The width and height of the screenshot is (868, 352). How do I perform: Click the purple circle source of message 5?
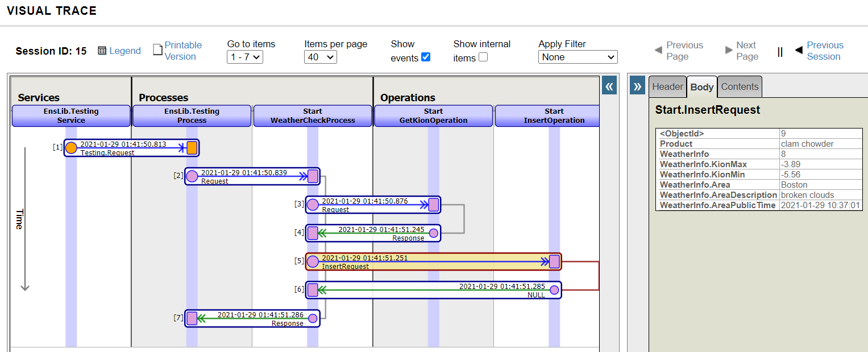[x=313, y=262]
